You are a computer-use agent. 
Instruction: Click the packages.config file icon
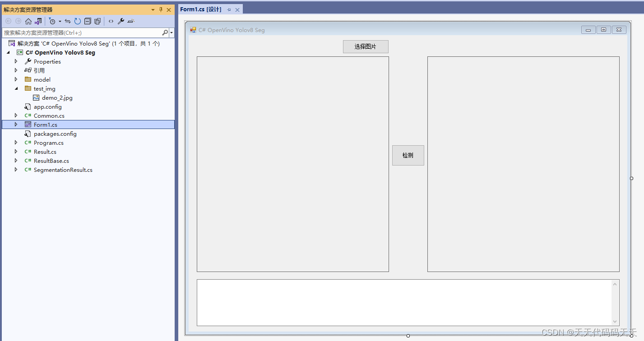(28, 134)
